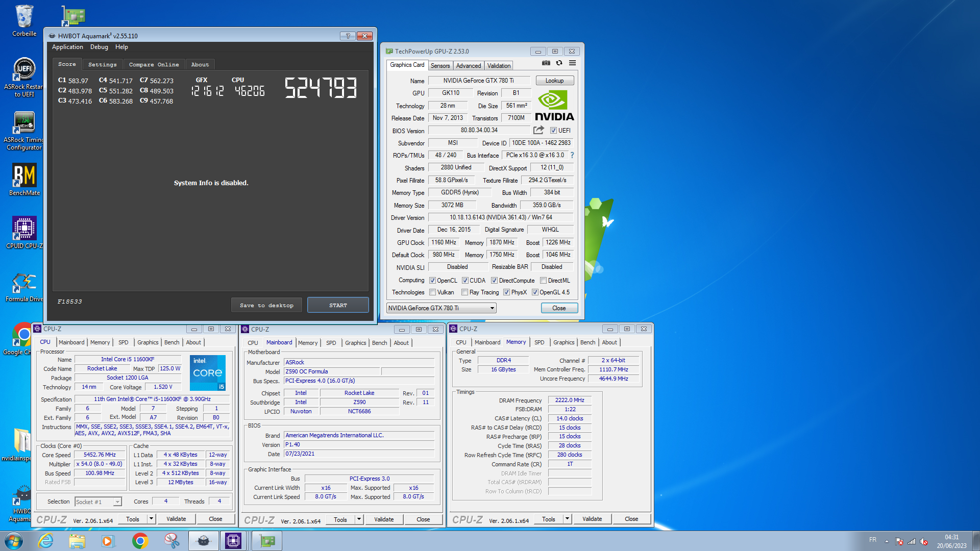The width and height of the screenshot is (980, 551).
Task: Click the volume tray icon
Action: coord(924,541)
